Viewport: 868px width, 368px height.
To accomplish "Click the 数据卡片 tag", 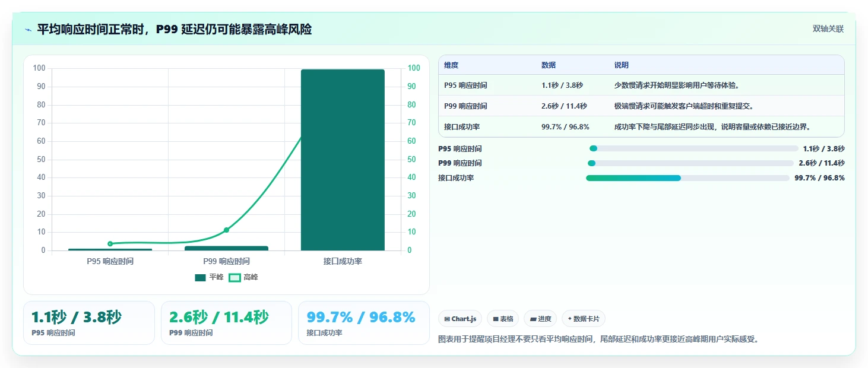I will 584,319.
